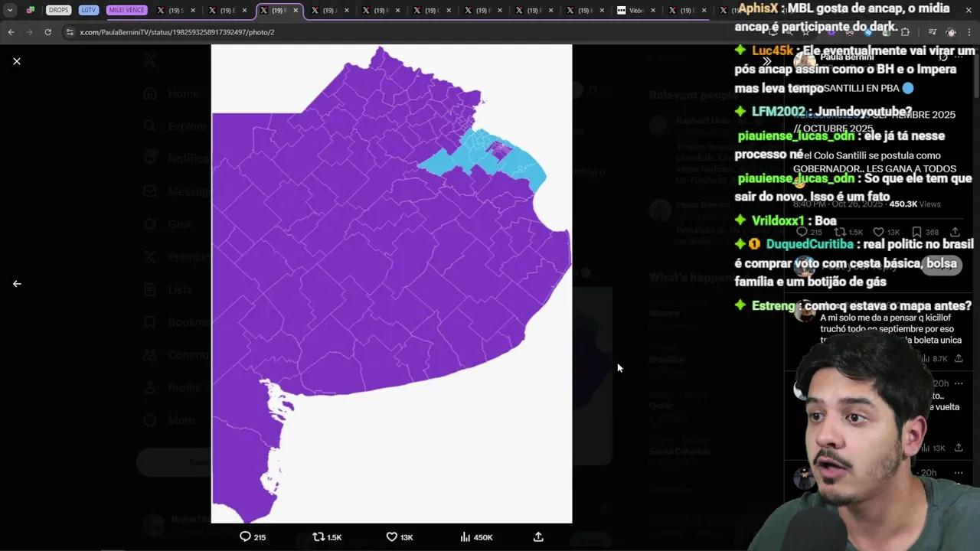Repost icon in the tweet panel showing 1.5K
This screenshot has width=980, height=551.
point(840,232)
